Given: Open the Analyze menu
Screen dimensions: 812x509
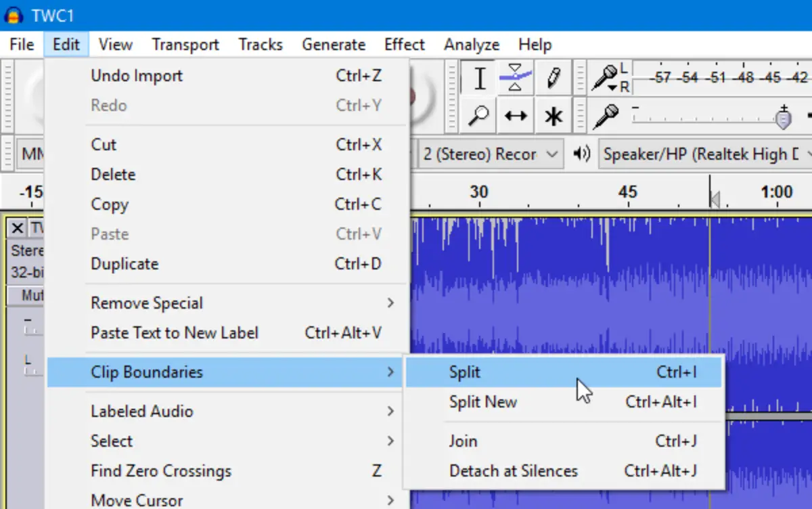Looking at the screenshot, I should tap(472, 45).
